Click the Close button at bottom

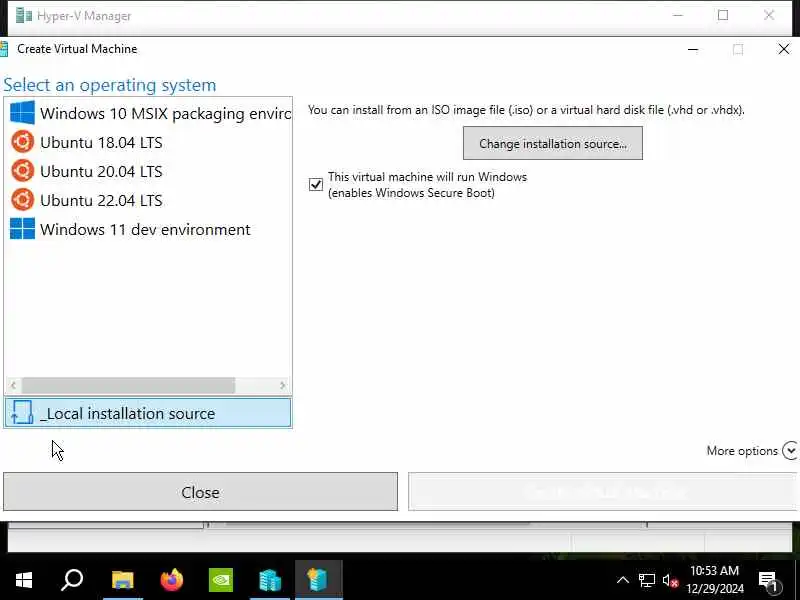tap(201, 492)
